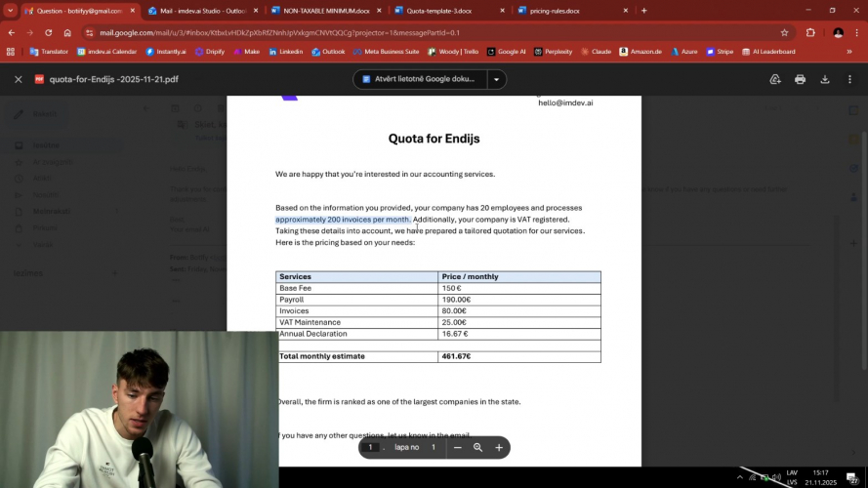Click the magnifier fit-zoom icon
The image size is (868, 488).
(x=477, y=448)
